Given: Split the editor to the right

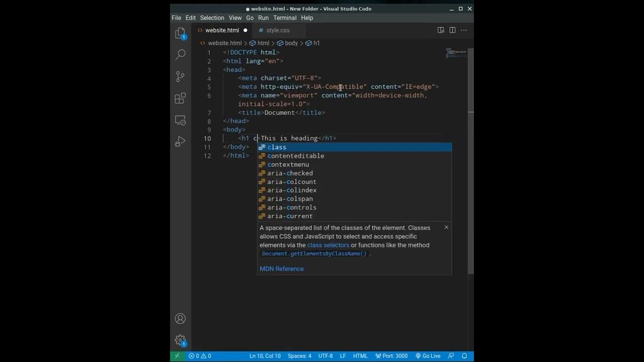Looking at the screenshot, I should (452, 30).
